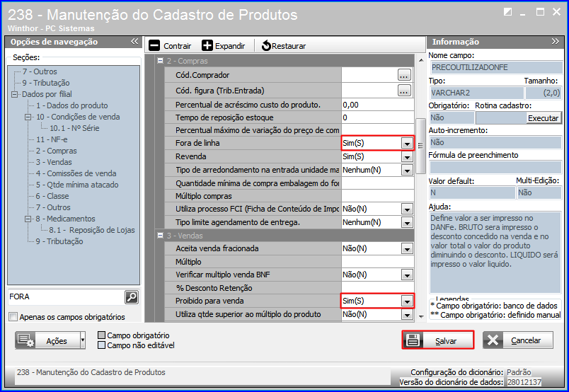Click the restore-down window icon in title bar
569x392 pixels.
pyautogui.click(x=507, y=12)
